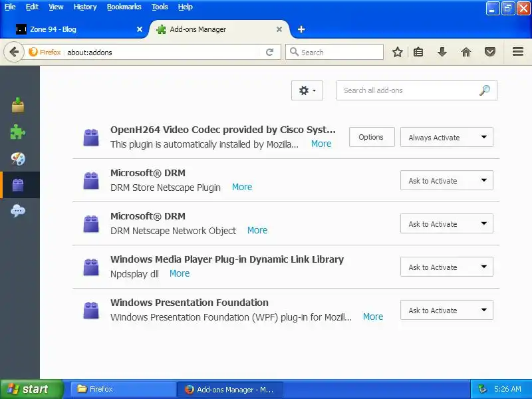Click the 5:26 AM clock
The image size is (532, 399).
(507, 389)
